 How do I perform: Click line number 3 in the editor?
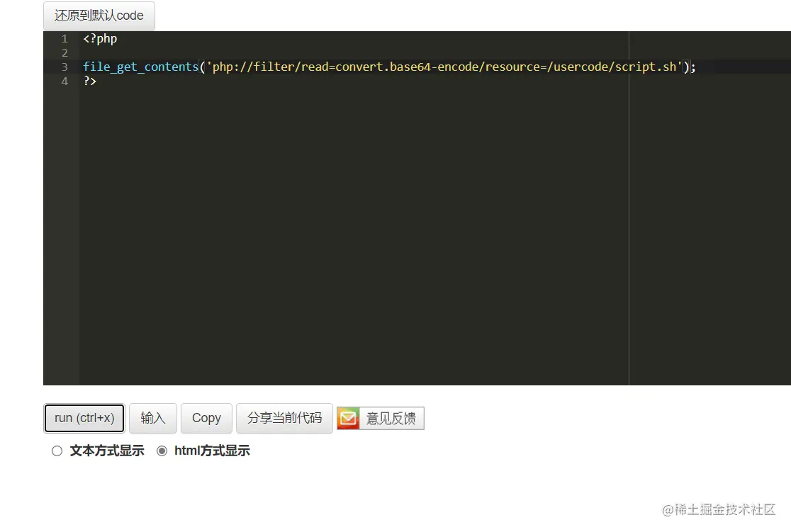[x=64, y=67]
